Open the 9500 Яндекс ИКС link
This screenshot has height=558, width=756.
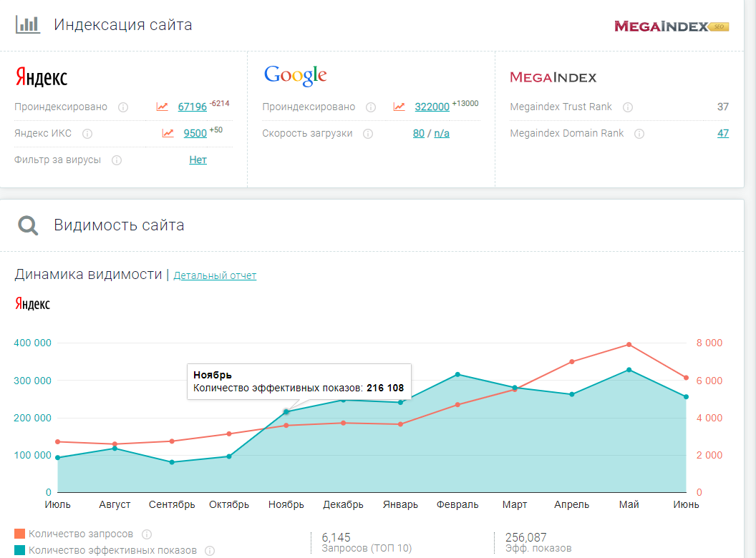[195, 133]
